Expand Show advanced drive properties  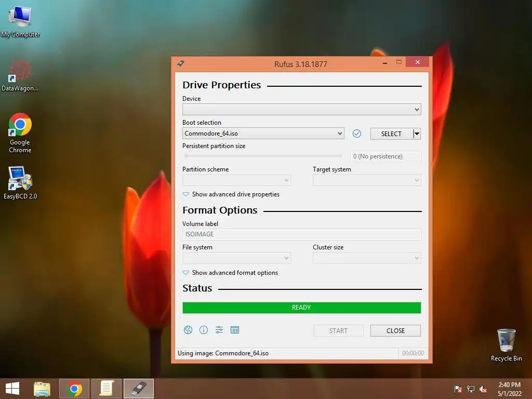click(231, 194)
